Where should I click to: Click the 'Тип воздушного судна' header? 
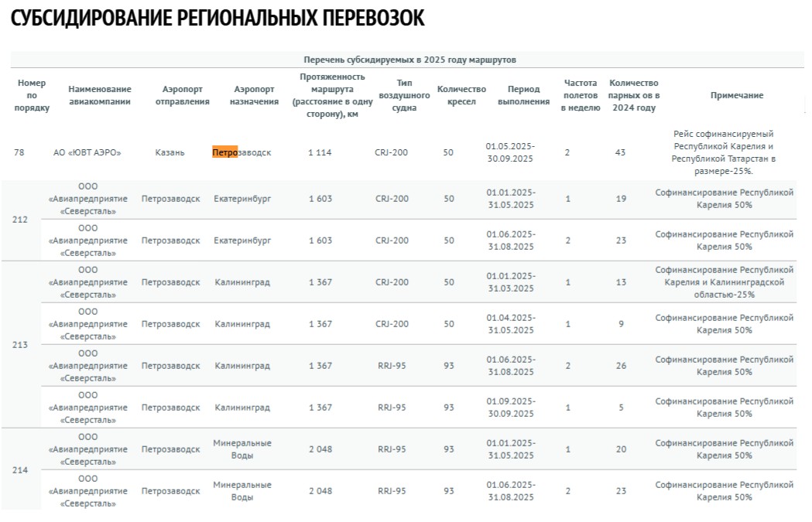(x=404, y=95)
